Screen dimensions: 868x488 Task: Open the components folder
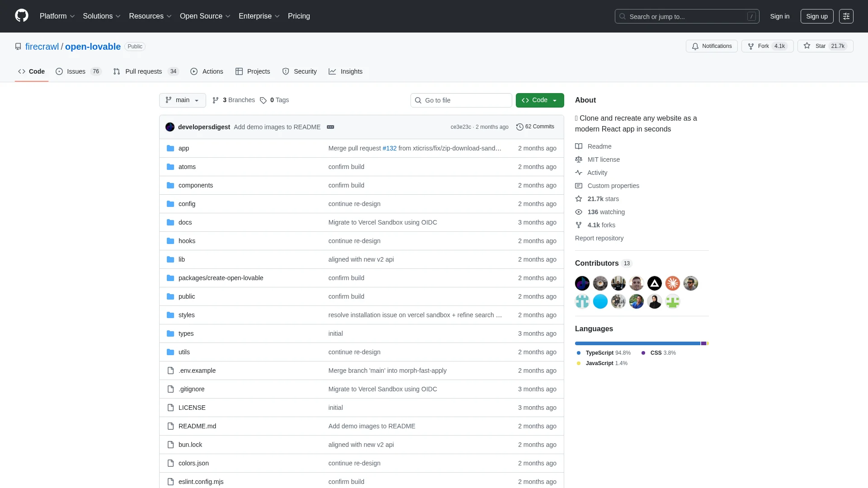pos(195,185)
